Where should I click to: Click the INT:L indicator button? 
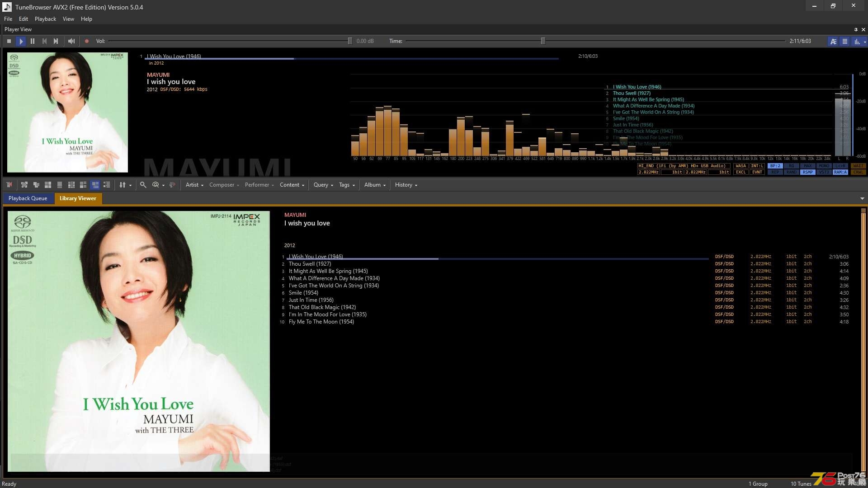[x=757, y=166]
